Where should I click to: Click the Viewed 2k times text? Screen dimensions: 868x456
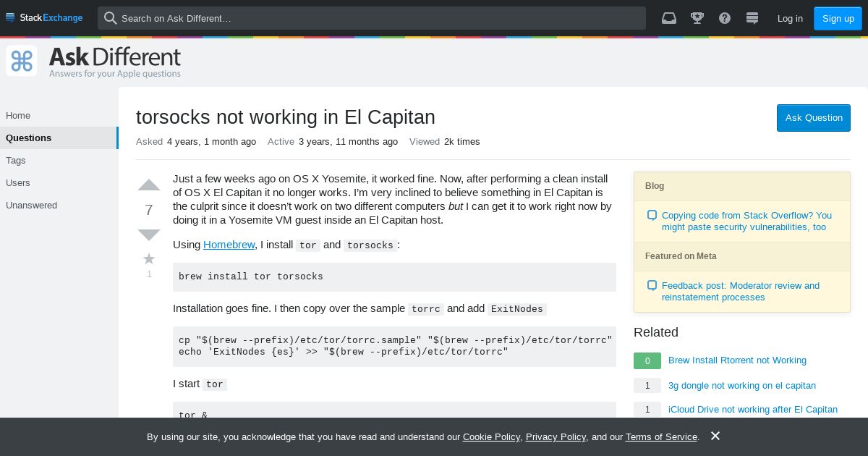pos(445,142)
